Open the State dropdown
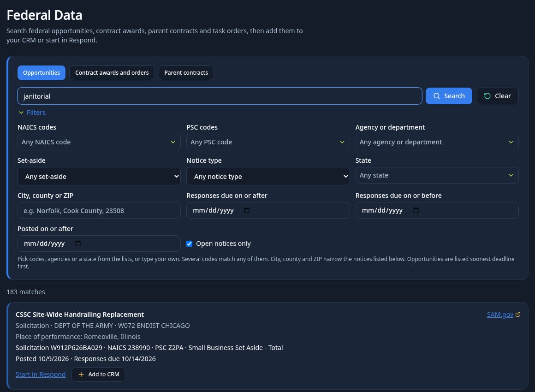The height and width of the screenshot is (392, 535). 437,175
